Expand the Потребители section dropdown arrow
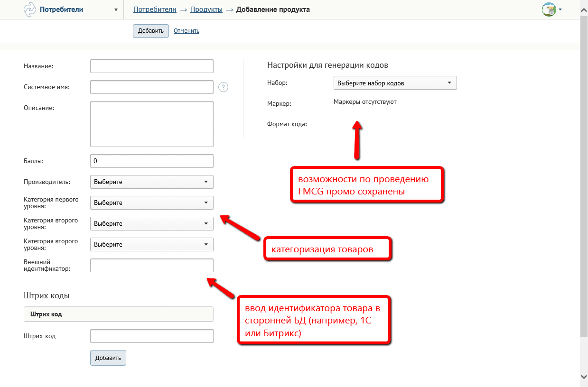Viewport: 588px width, 387px height. [x=116, y=10]
